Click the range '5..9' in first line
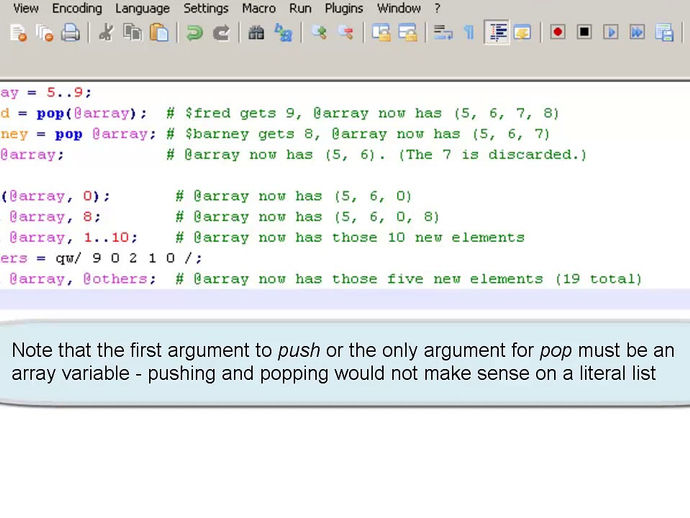 coord(64,92)
